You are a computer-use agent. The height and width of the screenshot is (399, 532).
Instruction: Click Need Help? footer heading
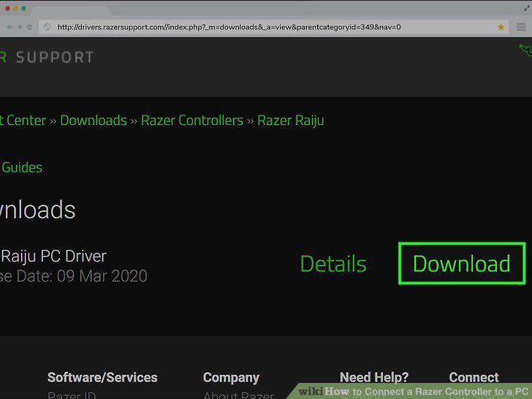[374, 377]
